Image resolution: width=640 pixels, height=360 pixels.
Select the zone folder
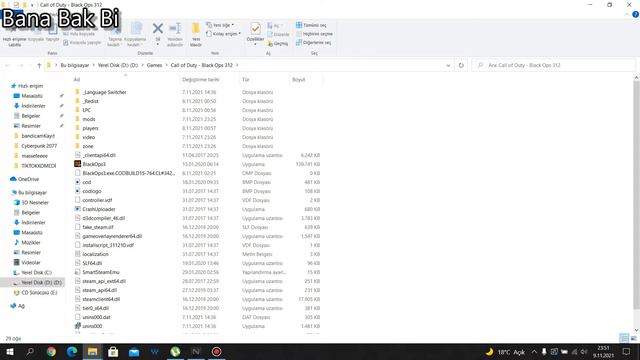[88, 146]
